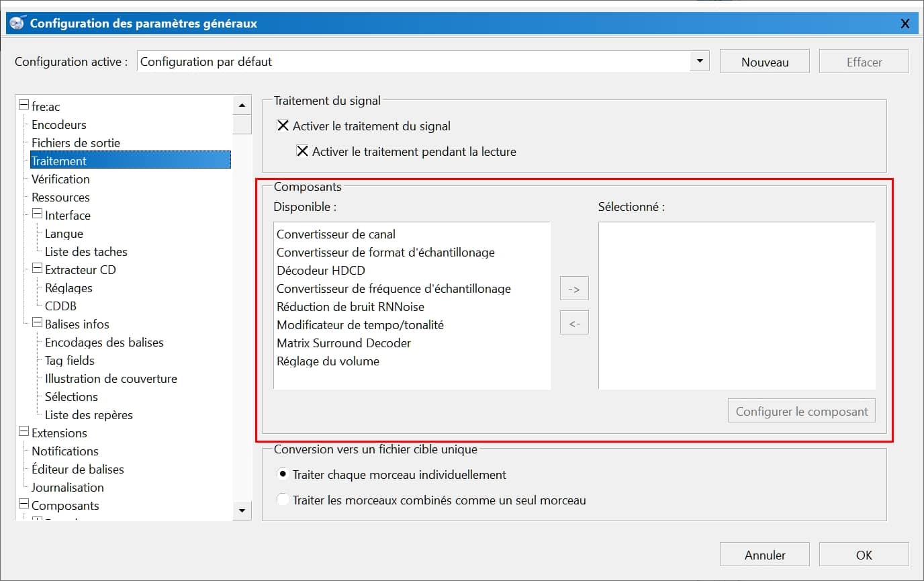The image size is (924, 581).
Task: Collapse the Interface tree node
Action: pos(38,215)
